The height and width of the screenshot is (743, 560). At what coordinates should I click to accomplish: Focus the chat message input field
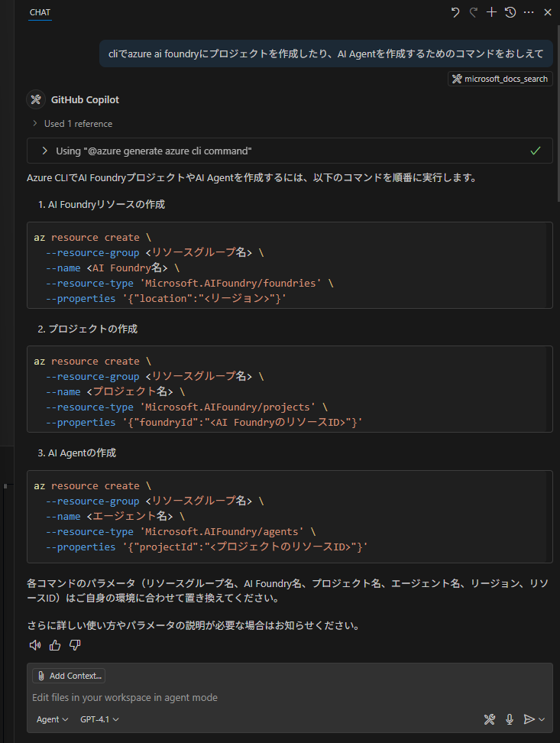(290, 697)
